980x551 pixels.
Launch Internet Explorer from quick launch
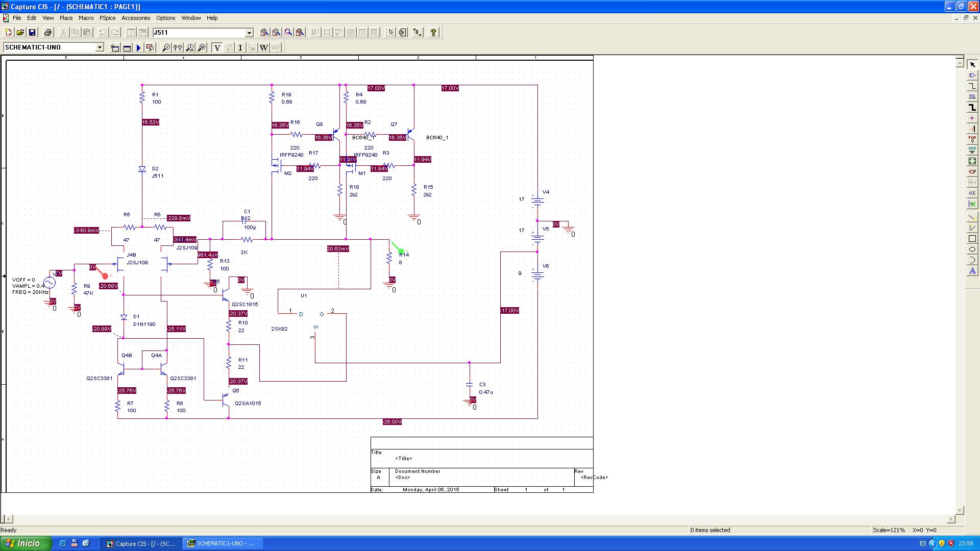pyautogui.click(x=62, y=543)
